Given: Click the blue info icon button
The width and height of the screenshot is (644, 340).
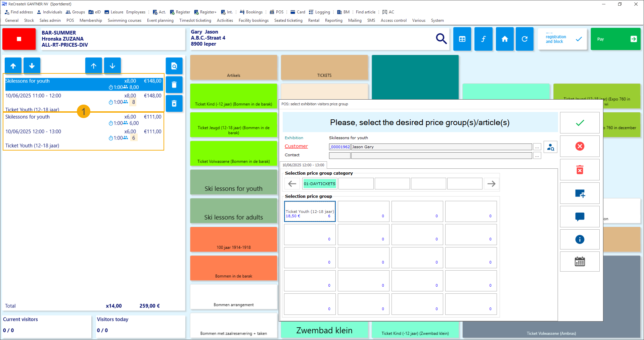Looking at the screenshot, I should (580, 239).
